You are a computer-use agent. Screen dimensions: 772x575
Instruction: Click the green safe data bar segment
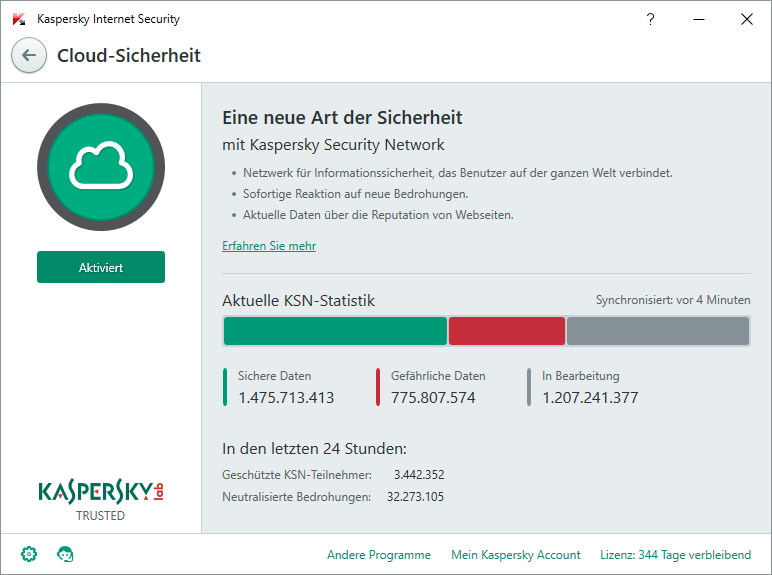tap(335, 331)
